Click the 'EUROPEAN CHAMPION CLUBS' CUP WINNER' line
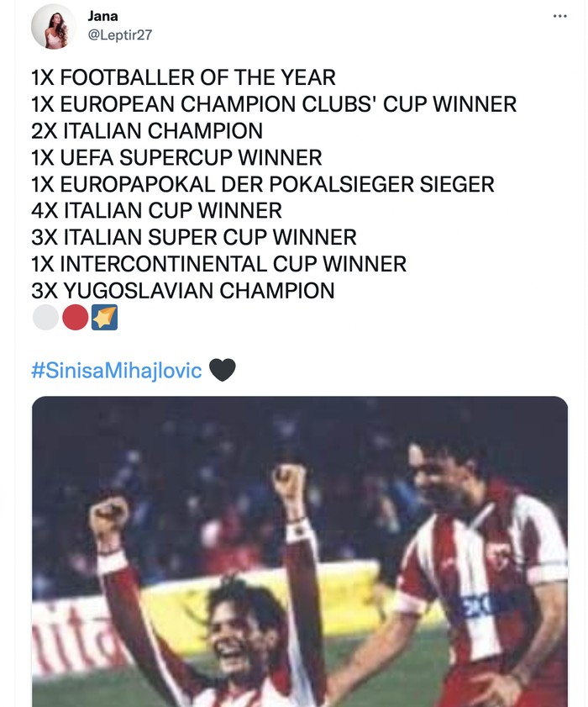Viewport: 588px width, 707px height. (273, 104)
